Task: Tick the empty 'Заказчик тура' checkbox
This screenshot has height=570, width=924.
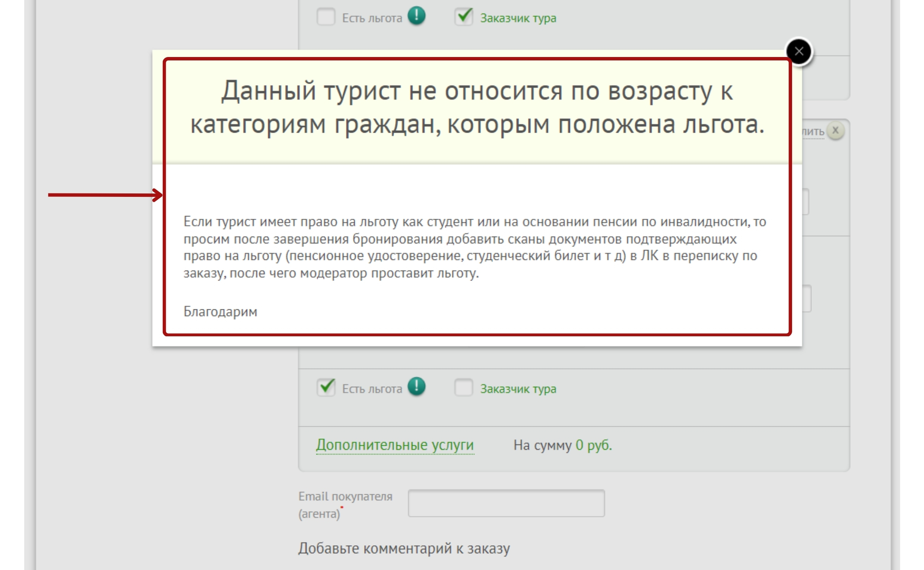Action: click(x=464, y=388)
